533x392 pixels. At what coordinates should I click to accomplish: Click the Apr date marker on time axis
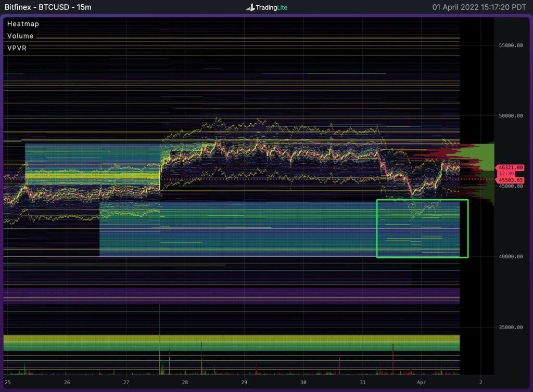tap(422, 382)
